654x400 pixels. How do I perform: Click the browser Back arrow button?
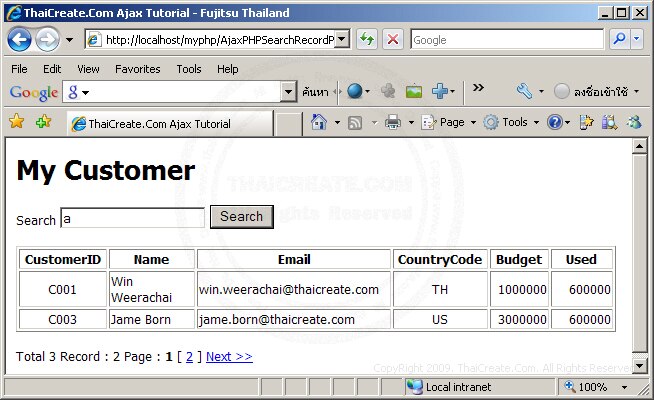[x=19, y=40]
